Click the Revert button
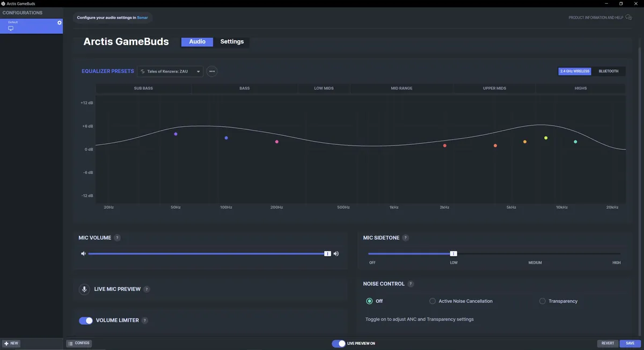This screenshot has height=350, width=644. pyautogui.click(x=608, y=344)
